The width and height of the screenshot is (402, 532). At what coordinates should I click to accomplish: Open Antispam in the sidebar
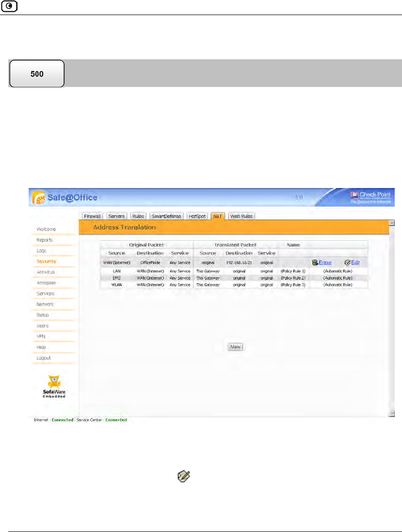46,283
